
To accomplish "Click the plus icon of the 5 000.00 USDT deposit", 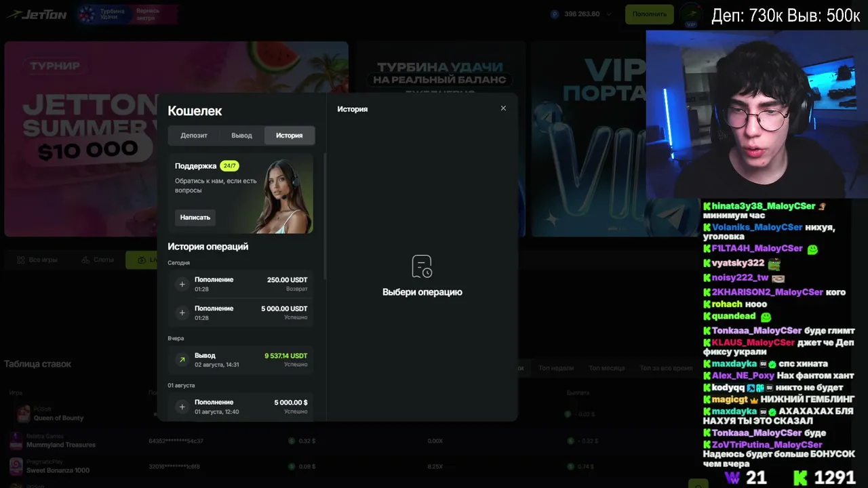I will click(182, 313).
